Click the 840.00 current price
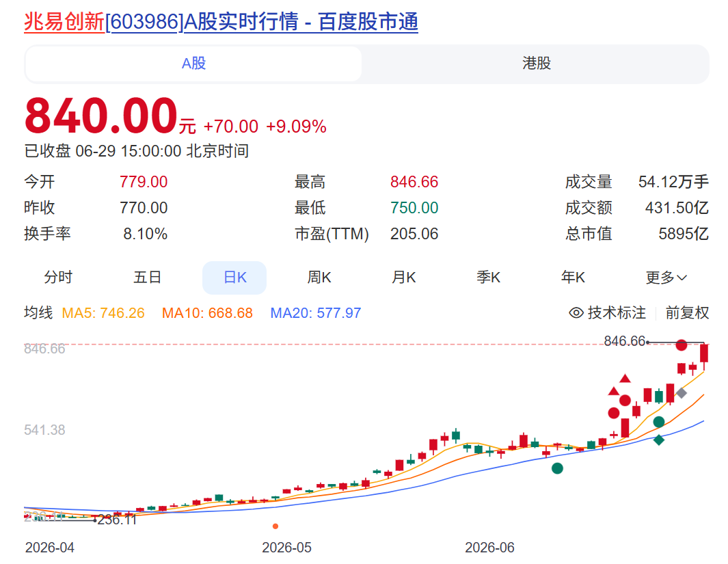 pos(100,116)
